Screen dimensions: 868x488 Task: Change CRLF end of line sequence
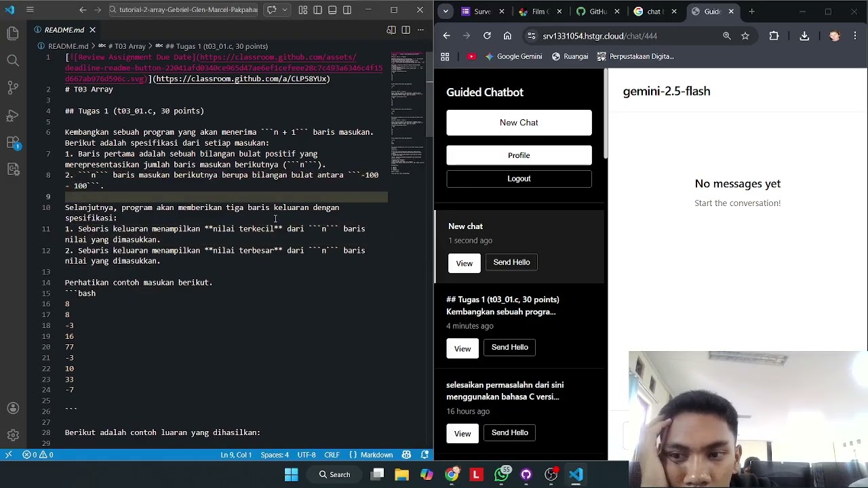(x=332, y=455)
